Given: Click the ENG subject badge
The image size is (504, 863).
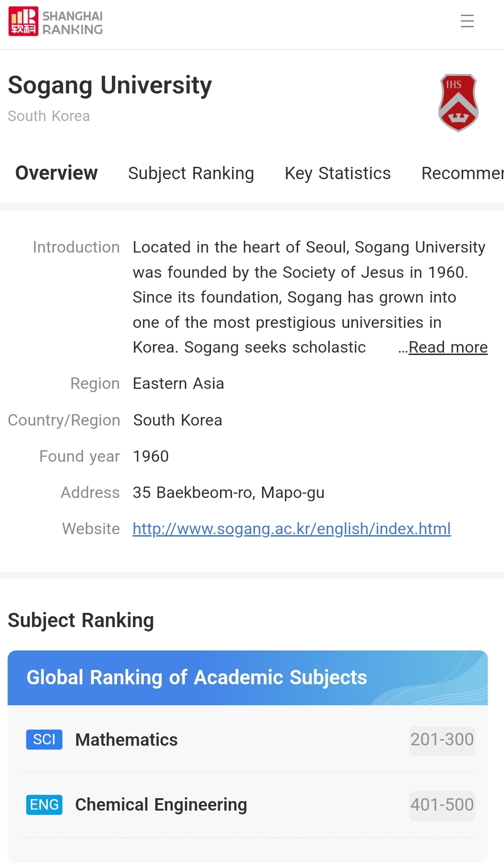Looking at the screenshot, I should click(x=44, y=804).
